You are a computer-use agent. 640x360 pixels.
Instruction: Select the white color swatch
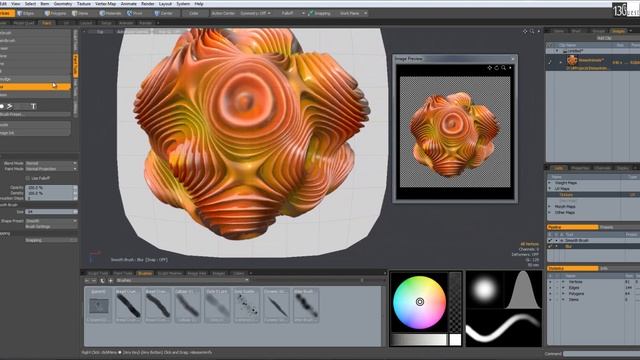click(x=455, y=340)
